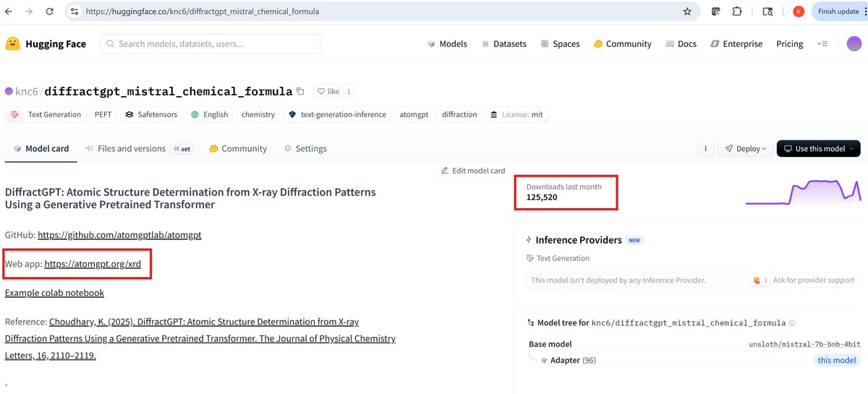Open the Example colab notebook link

[x=54, y=293]
